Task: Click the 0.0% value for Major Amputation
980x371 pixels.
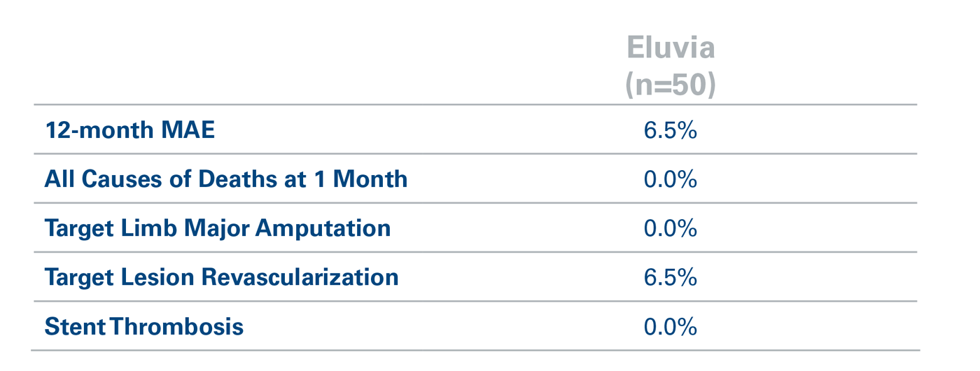Action: pos(670,228)
